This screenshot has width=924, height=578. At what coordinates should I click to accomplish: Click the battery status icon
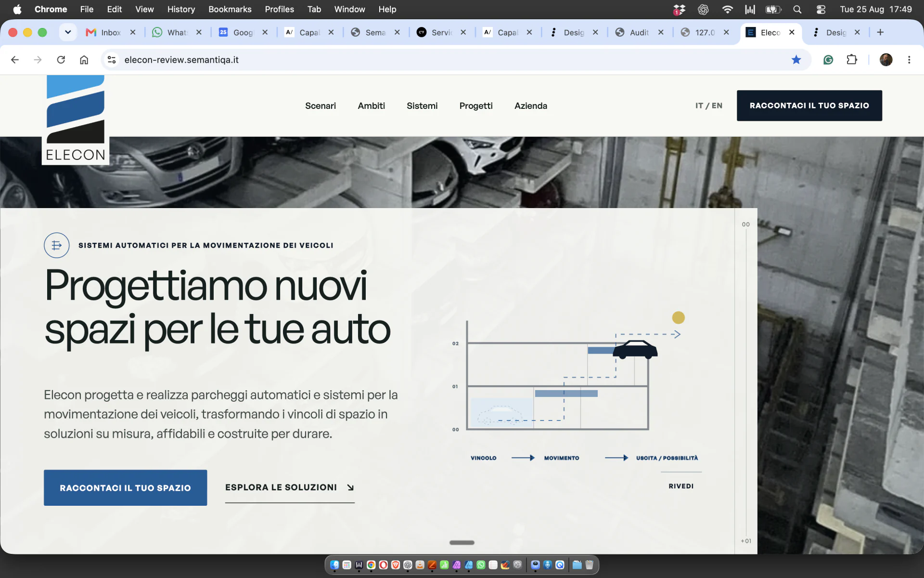(773, 9)
